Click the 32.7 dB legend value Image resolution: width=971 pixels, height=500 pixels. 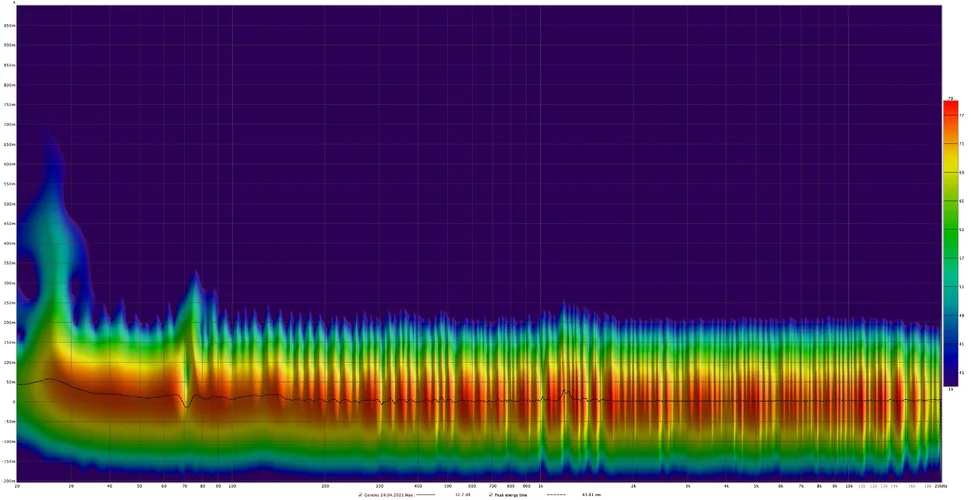[x=463, y=494]
